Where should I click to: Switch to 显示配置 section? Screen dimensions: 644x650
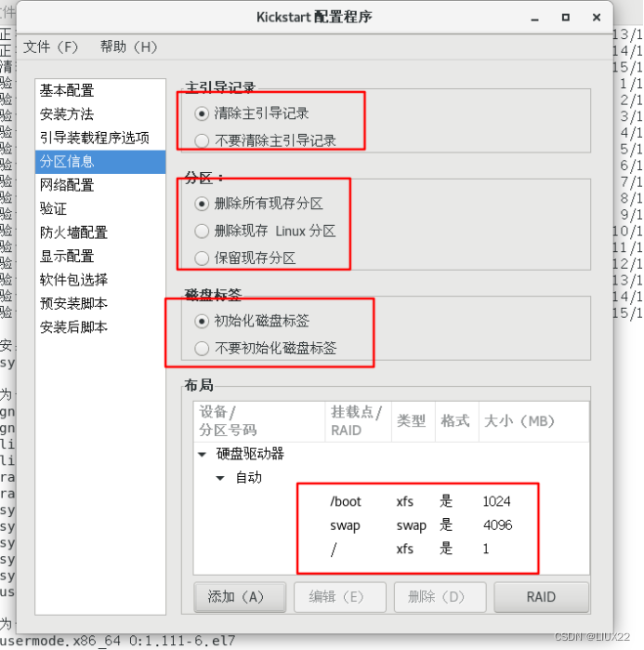click(x=100, y=256)
